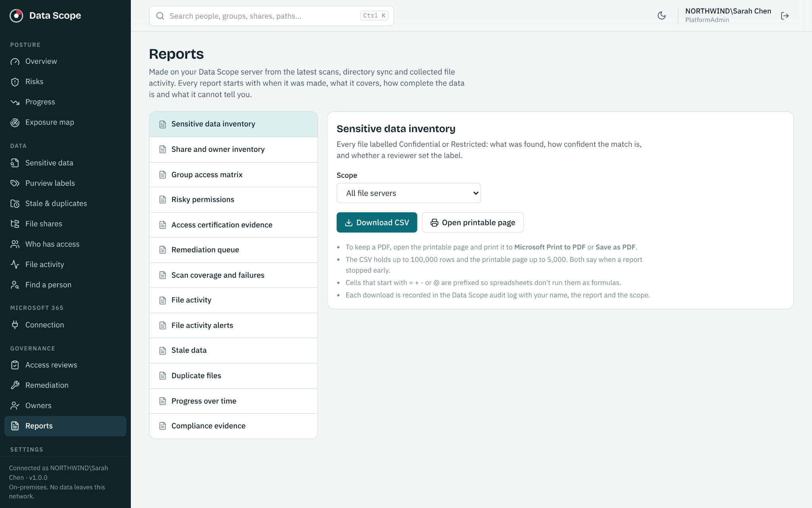
Task: Select the Group access matrix report
Action: pyautogui.click(x=233, y=175)
